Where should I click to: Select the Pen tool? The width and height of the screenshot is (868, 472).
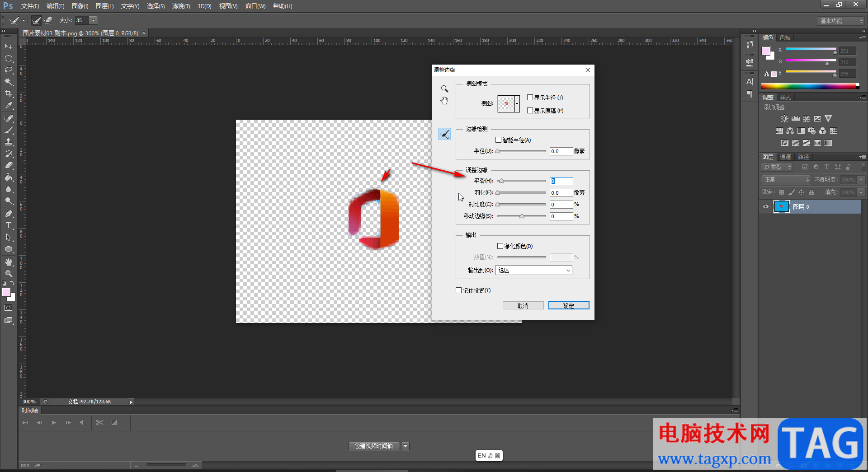pos(9,214)
